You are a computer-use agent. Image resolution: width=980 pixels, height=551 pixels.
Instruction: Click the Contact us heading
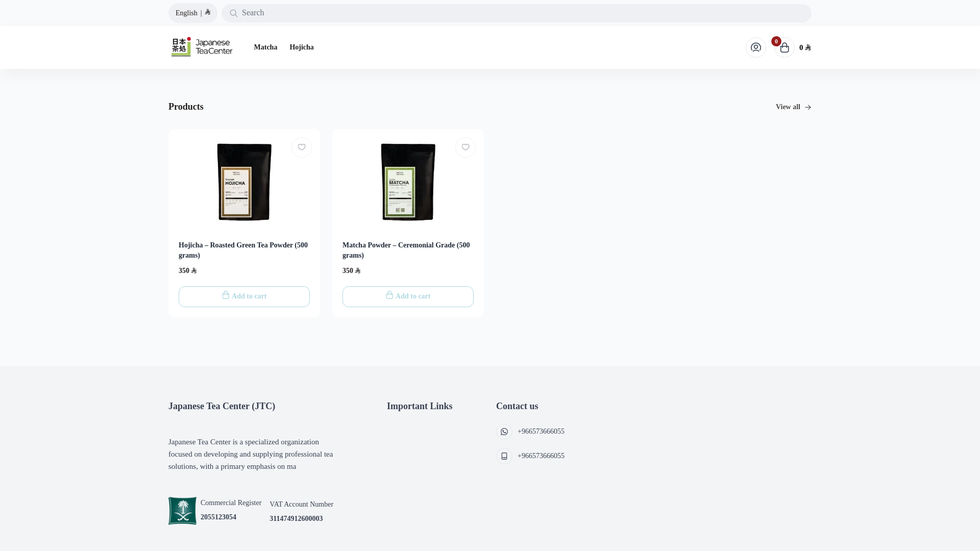pyautogui.click(x=517, y=406)
